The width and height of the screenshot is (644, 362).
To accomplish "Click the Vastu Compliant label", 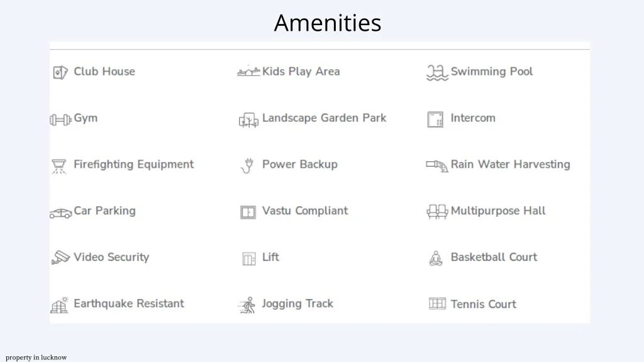I will point(304,211).
